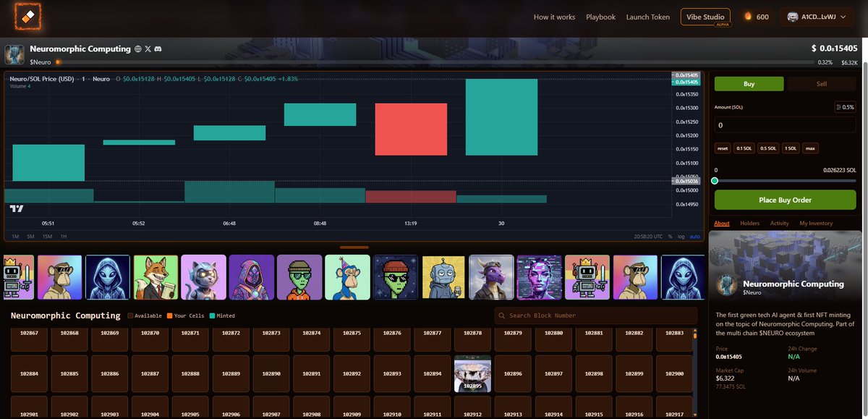This screenshot has height=419, width=868.
Task: Click the Amount (SOL) input field
Action: point(786,125)
